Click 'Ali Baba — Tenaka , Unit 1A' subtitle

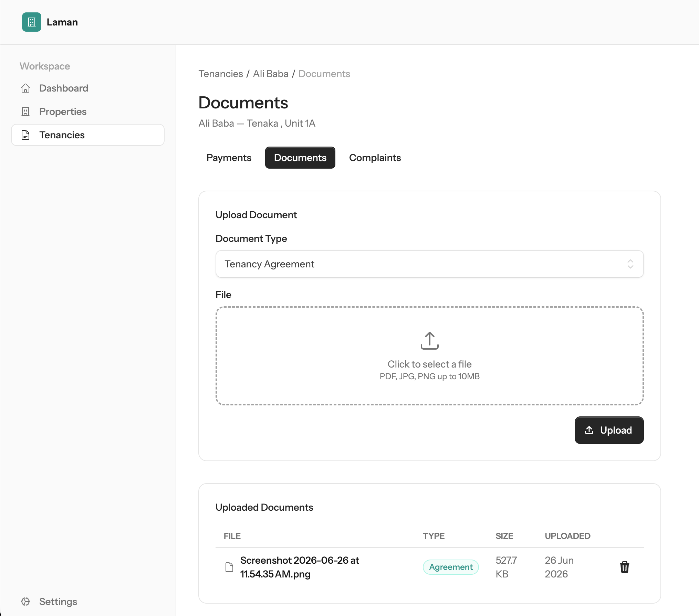pyautogui.click(x=257, y=123)
